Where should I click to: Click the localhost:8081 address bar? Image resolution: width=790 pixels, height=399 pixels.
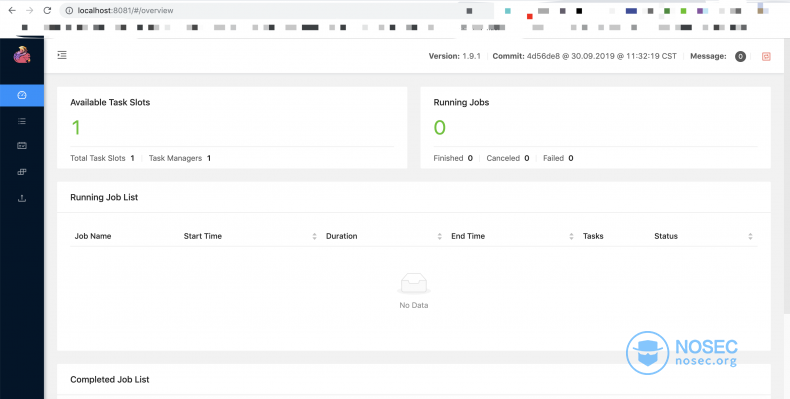click(276, 11)
